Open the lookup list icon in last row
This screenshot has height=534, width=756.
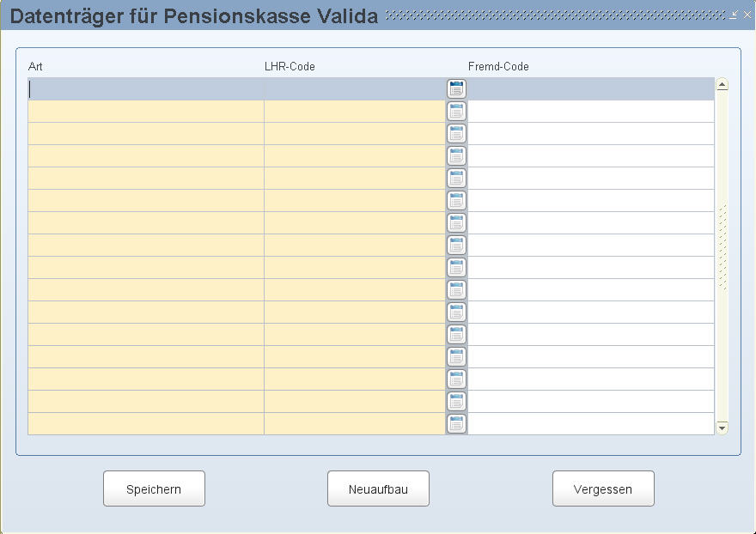[456, 423]
